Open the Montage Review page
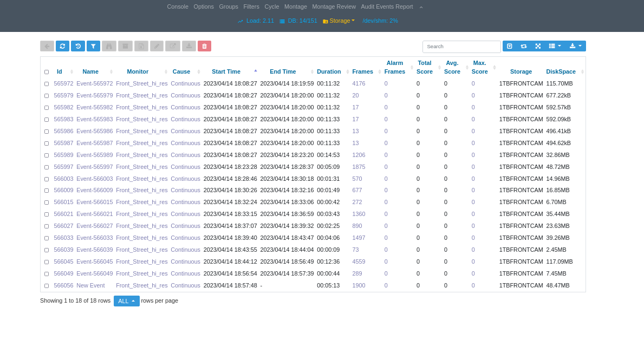Screen dimensions: 644x340 (334, 6)
